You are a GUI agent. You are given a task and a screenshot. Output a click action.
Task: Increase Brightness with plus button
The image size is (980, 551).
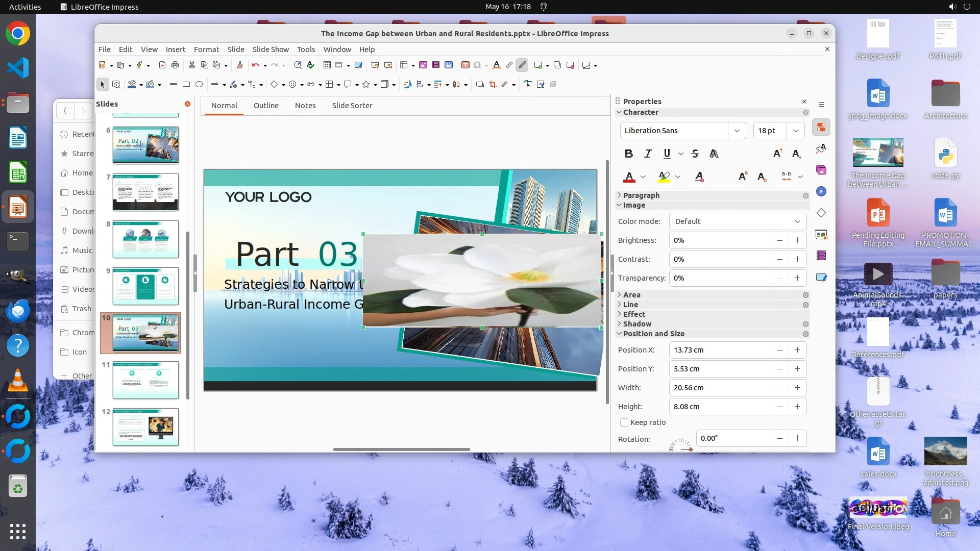pos(797,240)
